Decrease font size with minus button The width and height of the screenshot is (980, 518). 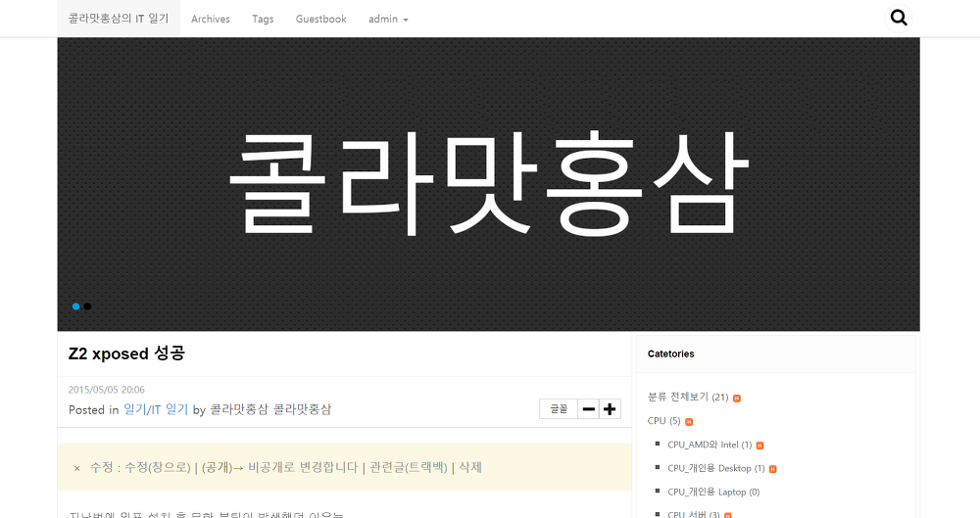click(x=588, y=409)
